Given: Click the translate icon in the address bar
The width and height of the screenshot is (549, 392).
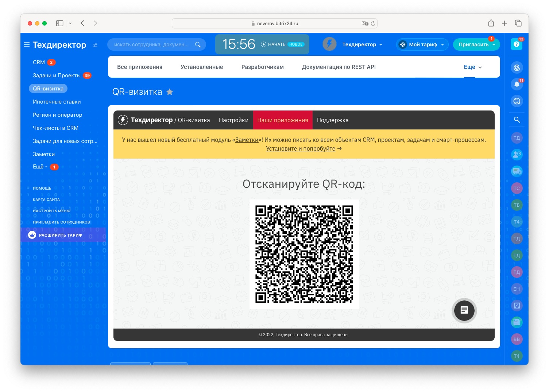Looking at the screenshot, I should [x=365, y=23].
